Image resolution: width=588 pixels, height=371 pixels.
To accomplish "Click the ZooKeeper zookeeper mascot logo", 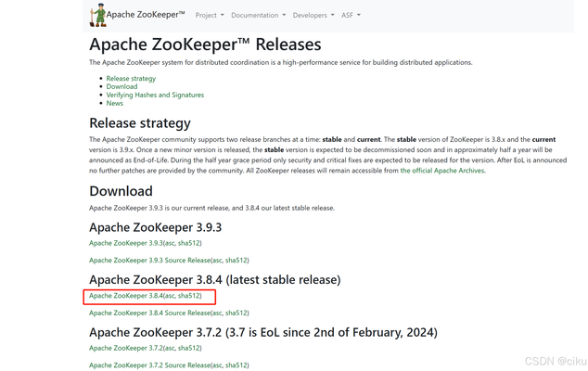I will point(97,15).
